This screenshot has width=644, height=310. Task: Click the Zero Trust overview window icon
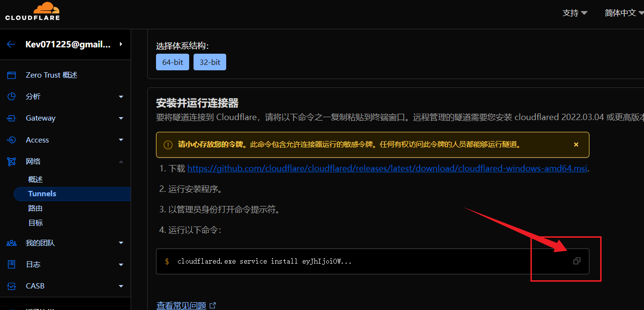click(11, 75)
